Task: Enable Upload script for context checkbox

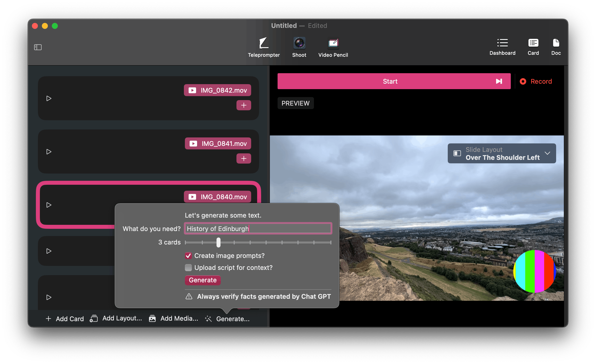Action: point(188,268)
